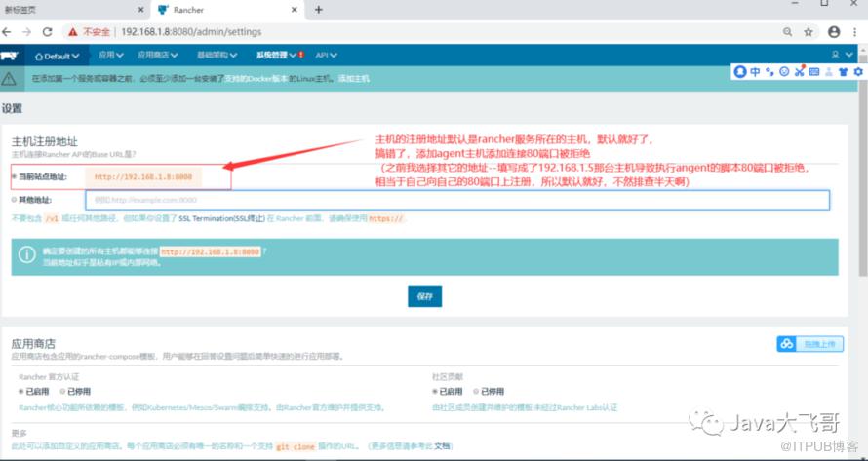Viewport: 868px width, 461px height.
Task: Open a new browser tab
Action: [x=318, y=10]
